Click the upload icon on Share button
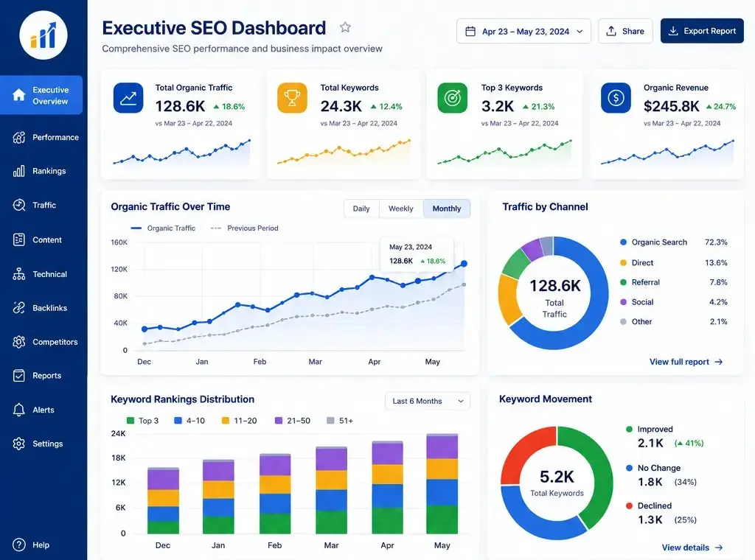The width and height of the screenshot is (755, 560). pyautogui.click(x=611, y=31)
